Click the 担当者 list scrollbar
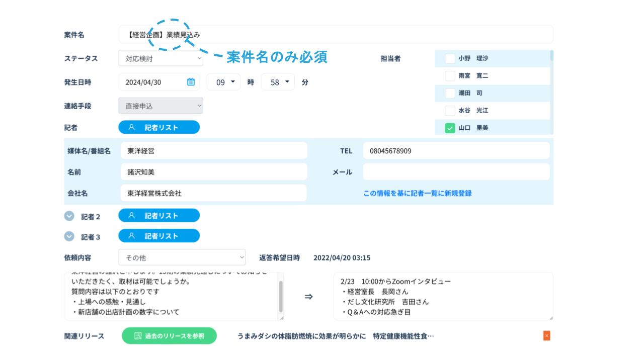The width and height of the screenshot is (644, 362). pyautogui.click(x=552, y=56)
